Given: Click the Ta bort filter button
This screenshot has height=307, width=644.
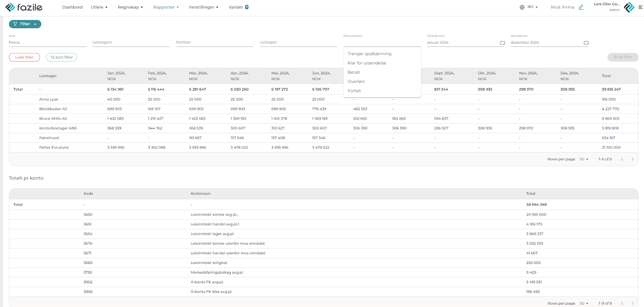Looking at the screenshot, I should click(62, 57).
